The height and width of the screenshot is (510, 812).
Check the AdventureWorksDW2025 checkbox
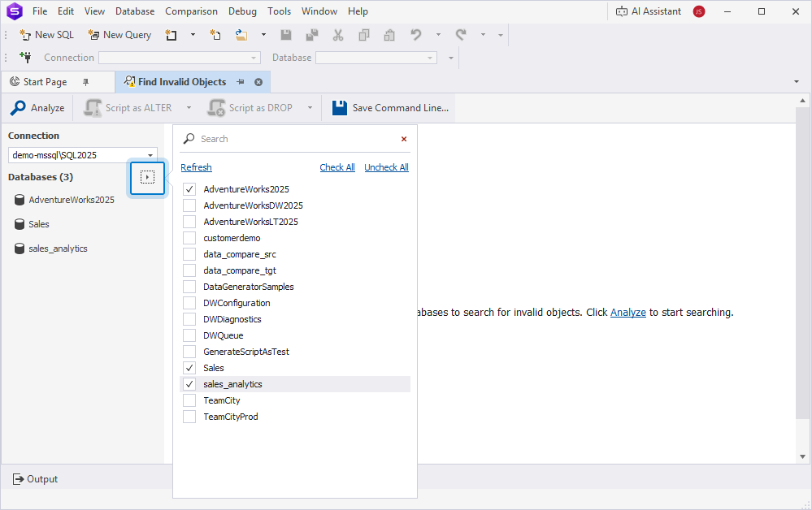click(x=189, y=205)
